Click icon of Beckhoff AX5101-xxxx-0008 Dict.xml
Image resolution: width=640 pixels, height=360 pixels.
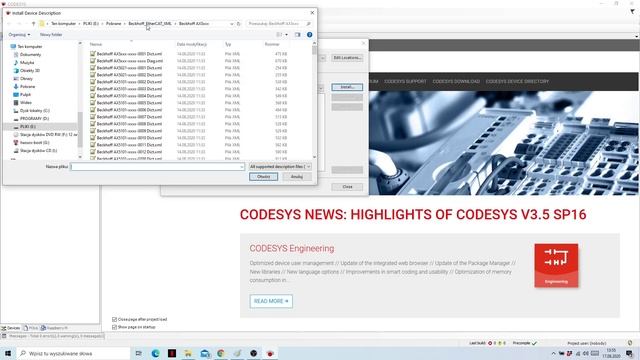93,124
